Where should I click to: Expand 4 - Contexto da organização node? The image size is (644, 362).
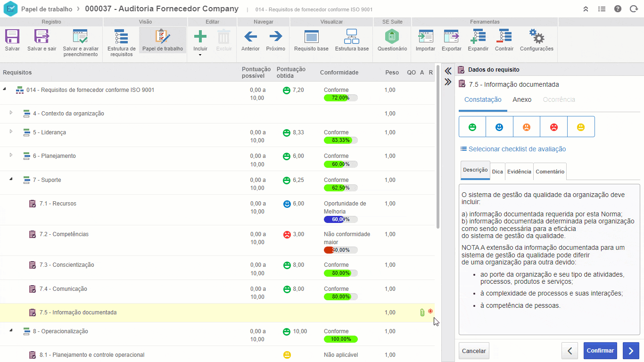(x=11, y=113)
